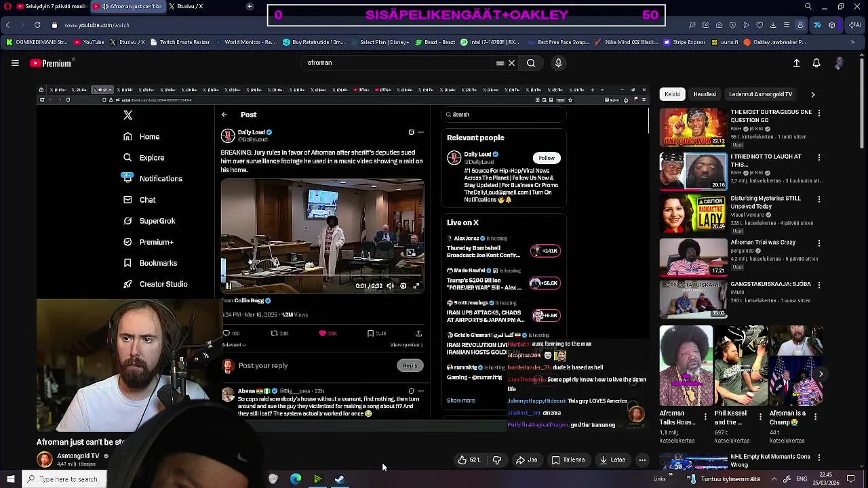868x488 pixels.
Task: Open the uuno.fi bookmark
Action: click(x=724, y=42)
